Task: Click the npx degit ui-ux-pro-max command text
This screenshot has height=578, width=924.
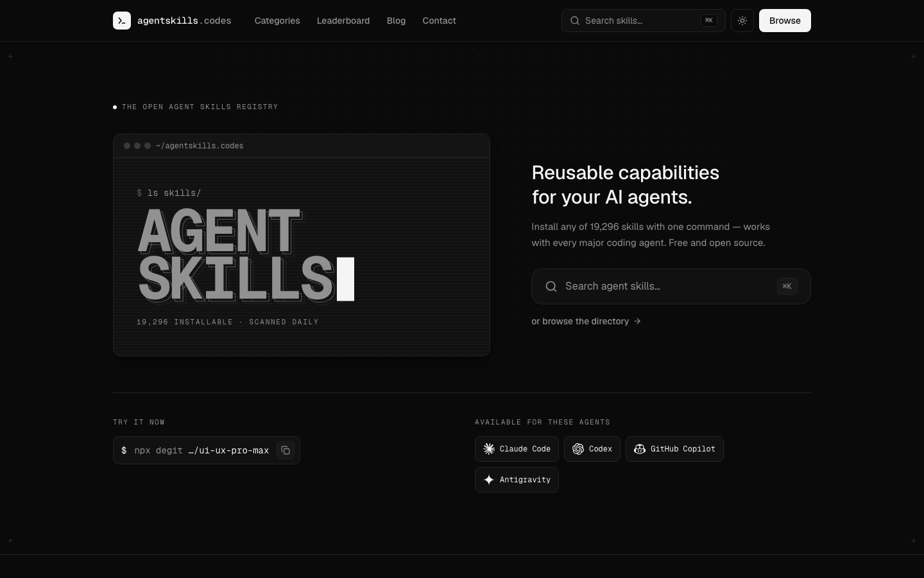Action: point(201,450)
